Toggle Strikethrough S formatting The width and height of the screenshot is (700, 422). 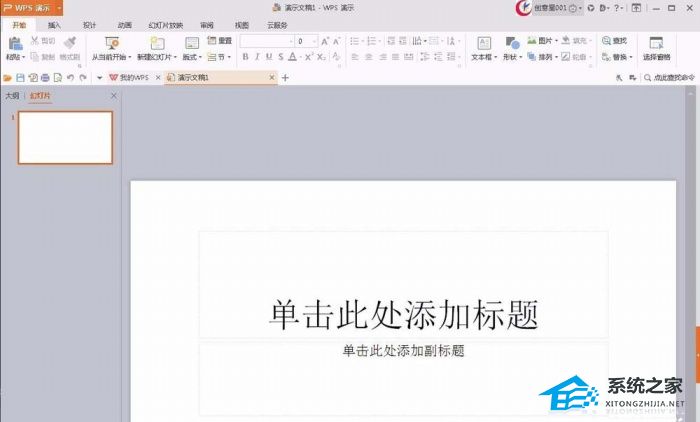tap(280, 57)
